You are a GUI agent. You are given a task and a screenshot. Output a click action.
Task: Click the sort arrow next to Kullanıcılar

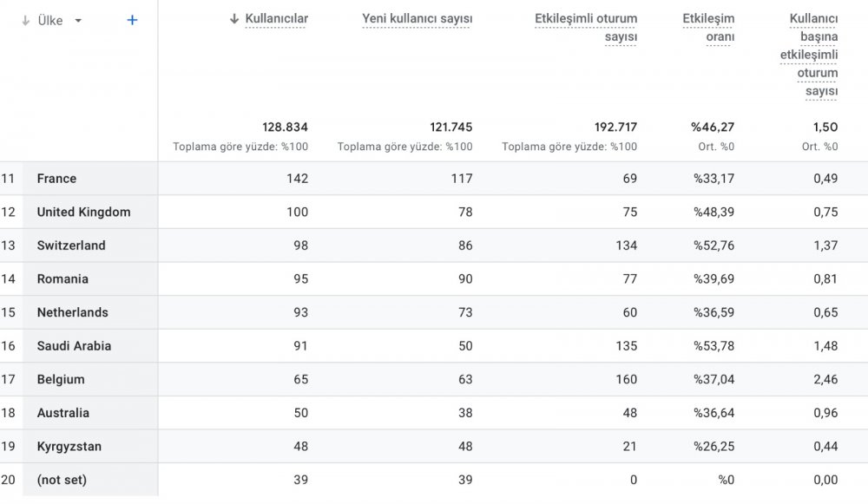pos(234,19)
